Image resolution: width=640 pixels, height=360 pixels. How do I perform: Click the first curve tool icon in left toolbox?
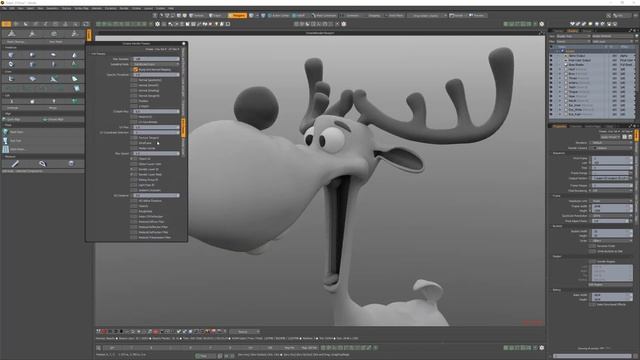point(11,78)
